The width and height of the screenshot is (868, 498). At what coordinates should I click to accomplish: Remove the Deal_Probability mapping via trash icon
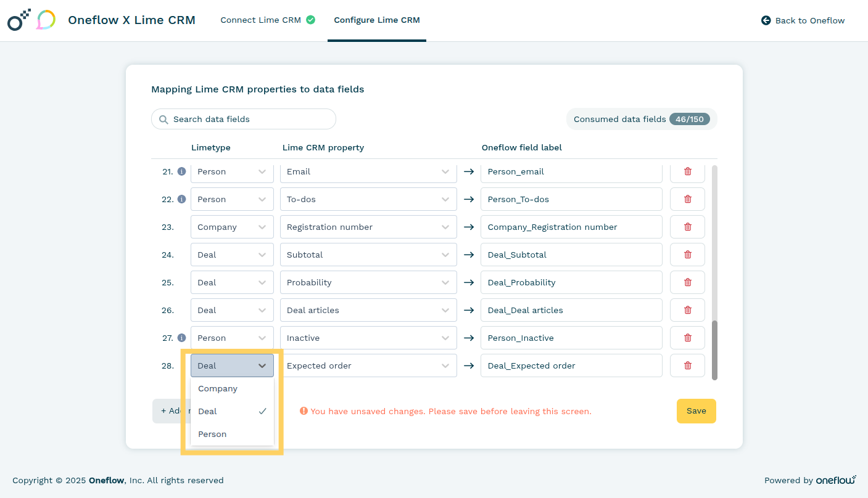687,282
